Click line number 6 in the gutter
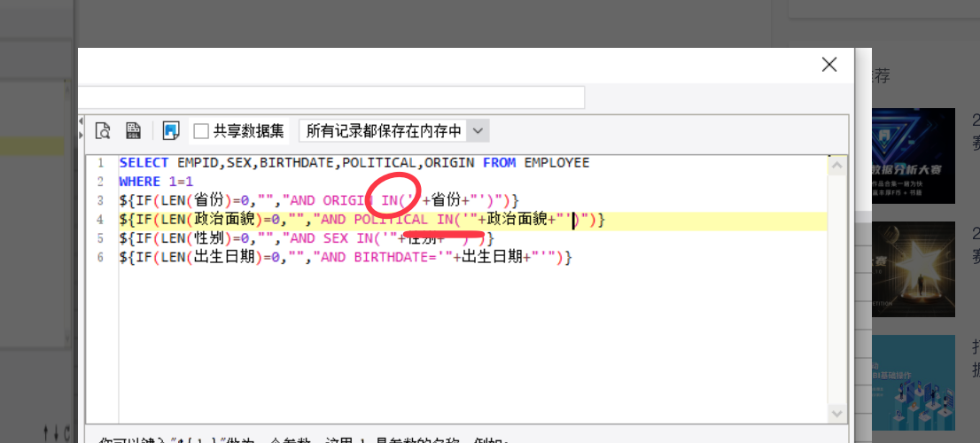 point(100,258)
